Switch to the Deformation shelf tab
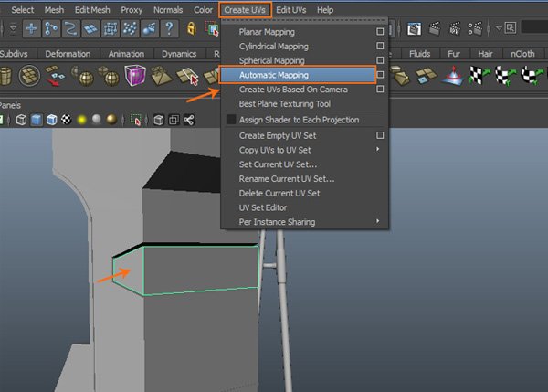 click(68, 54)
